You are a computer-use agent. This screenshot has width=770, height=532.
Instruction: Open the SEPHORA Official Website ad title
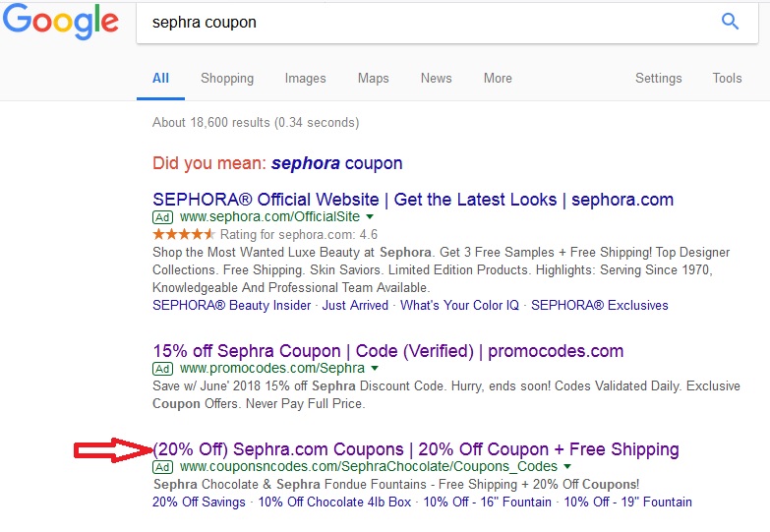pyautogui.click(x=413, y=200)
